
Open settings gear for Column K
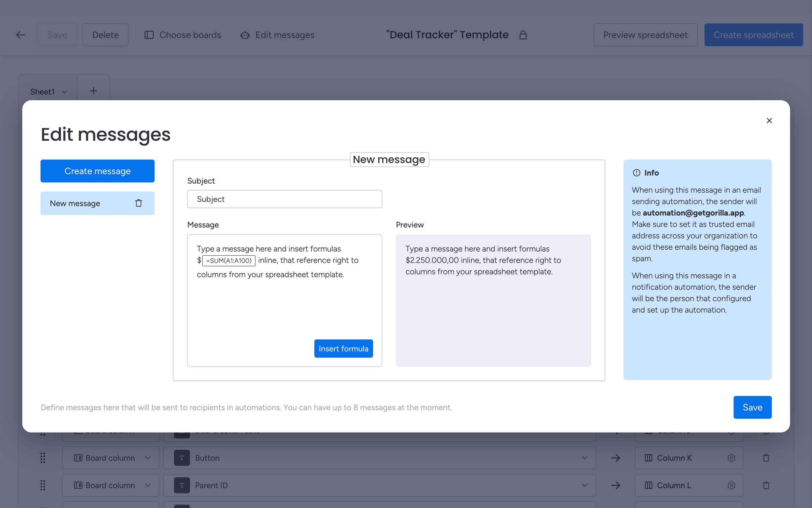731,458
